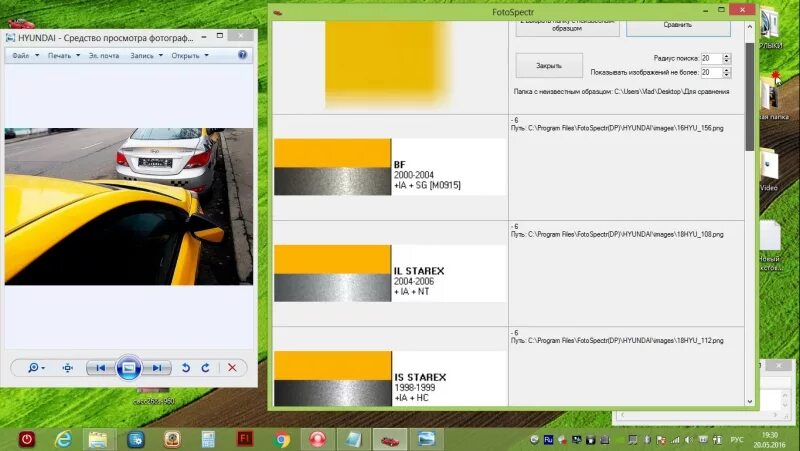Open the blue gear settings app on taskbar

(136, 439)
